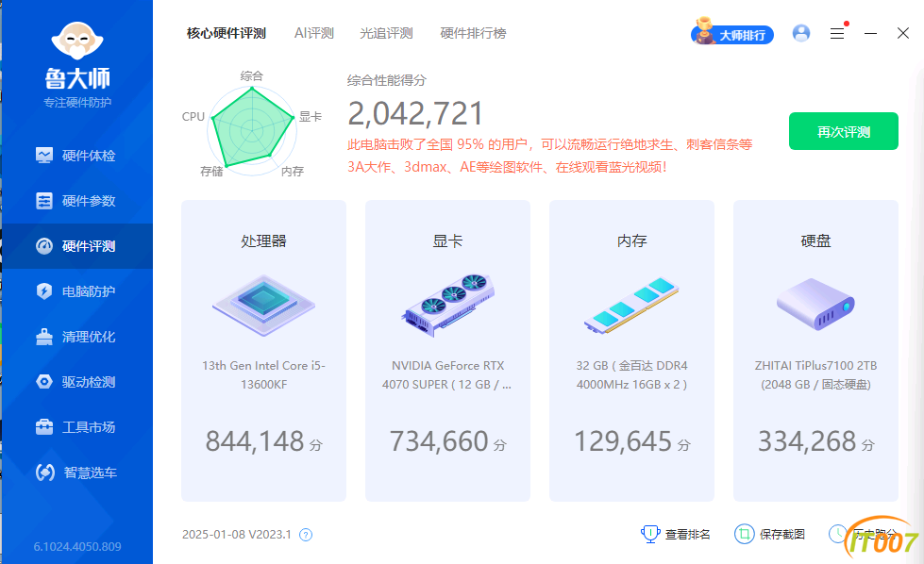Click the red performance description text

coord(550,156)
